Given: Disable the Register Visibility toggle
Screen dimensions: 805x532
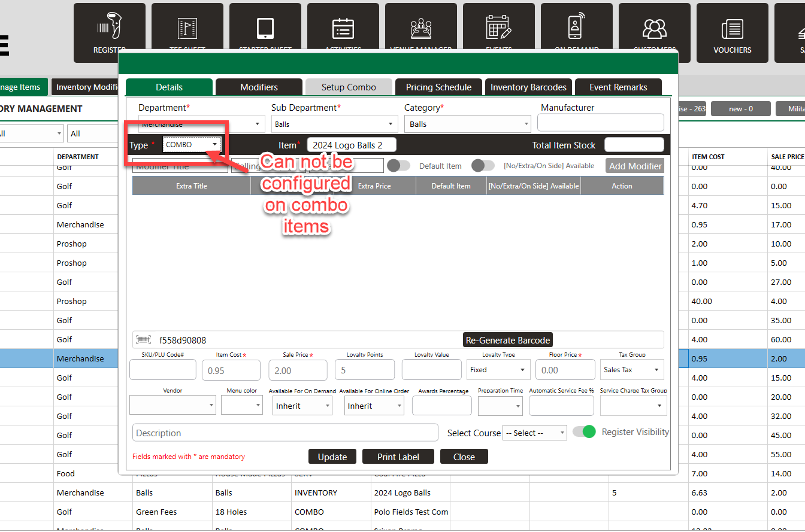Looking at the screenshot, I should coord(584,432).
